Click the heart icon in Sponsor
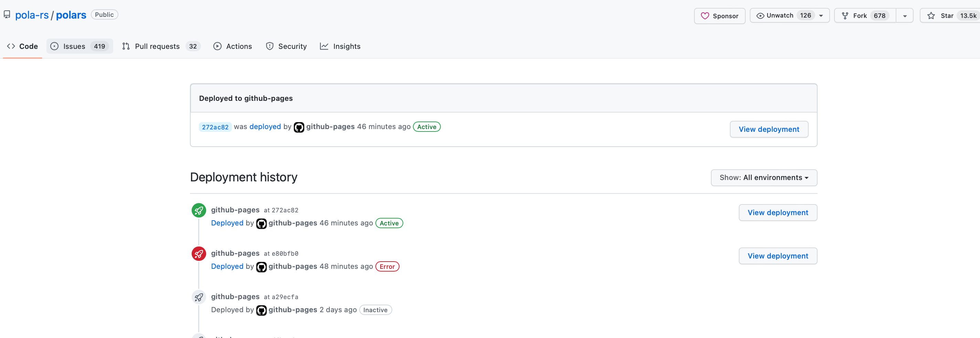Screen dimensions: 980x338 [x=705, y=15]
